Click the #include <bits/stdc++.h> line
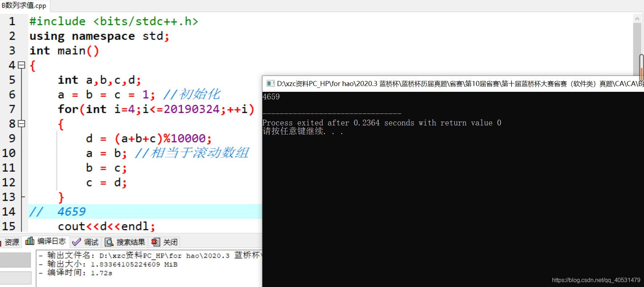This screenshot has height=287, width=644. [x=114, y=21]
